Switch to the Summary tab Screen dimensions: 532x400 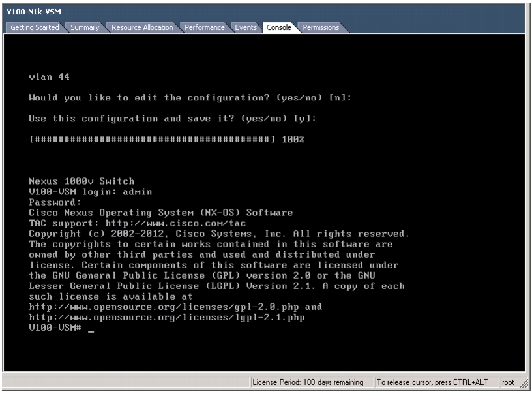[85, 27]
